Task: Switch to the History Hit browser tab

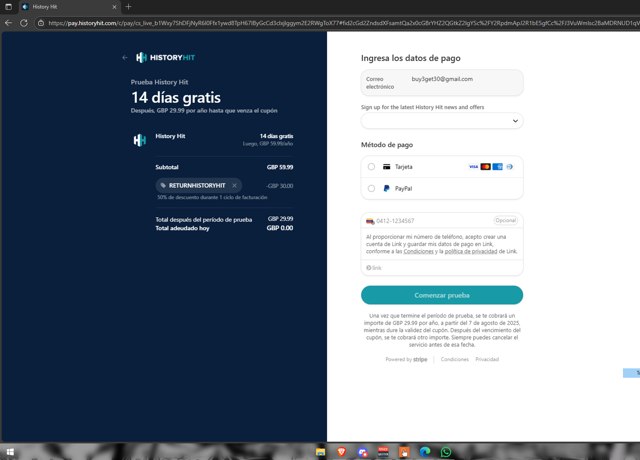Action: pos(67,7)
